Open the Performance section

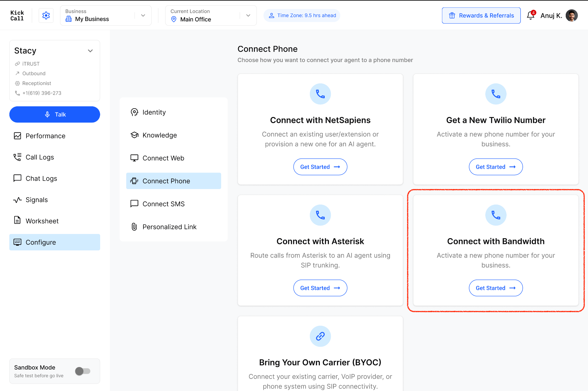pyautogui.click(x=55, y=136)
